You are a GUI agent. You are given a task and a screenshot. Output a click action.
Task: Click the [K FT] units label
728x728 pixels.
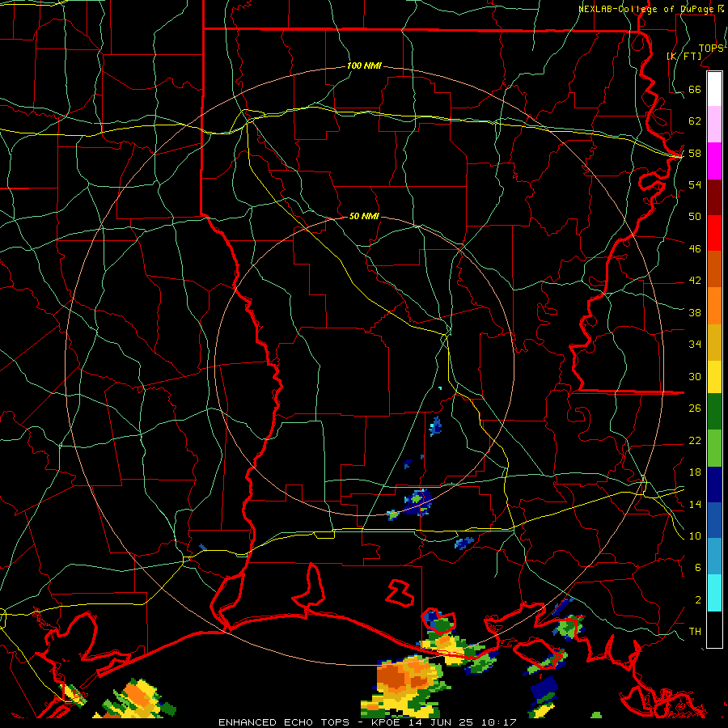pos(684,56)
